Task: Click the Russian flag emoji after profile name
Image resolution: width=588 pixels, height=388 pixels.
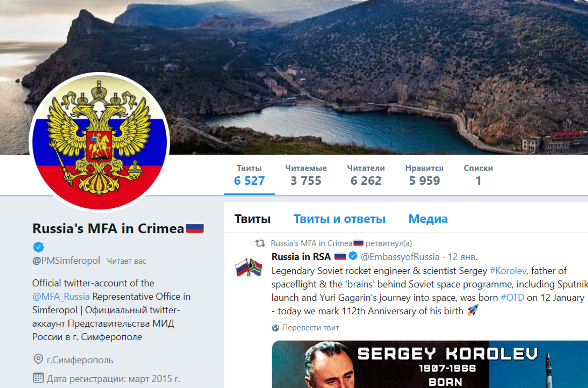Action: (195, 229)
